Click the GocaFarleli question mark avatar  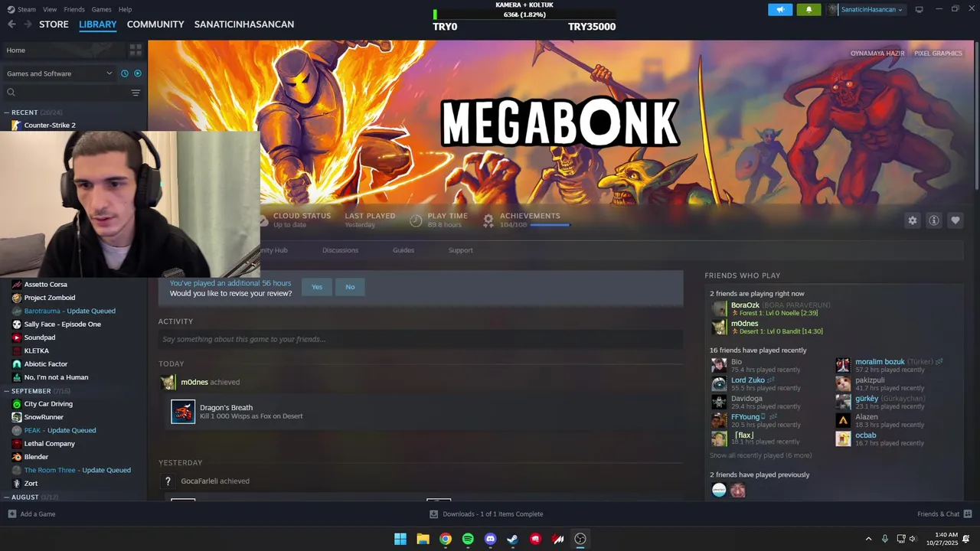coord(168,481)
